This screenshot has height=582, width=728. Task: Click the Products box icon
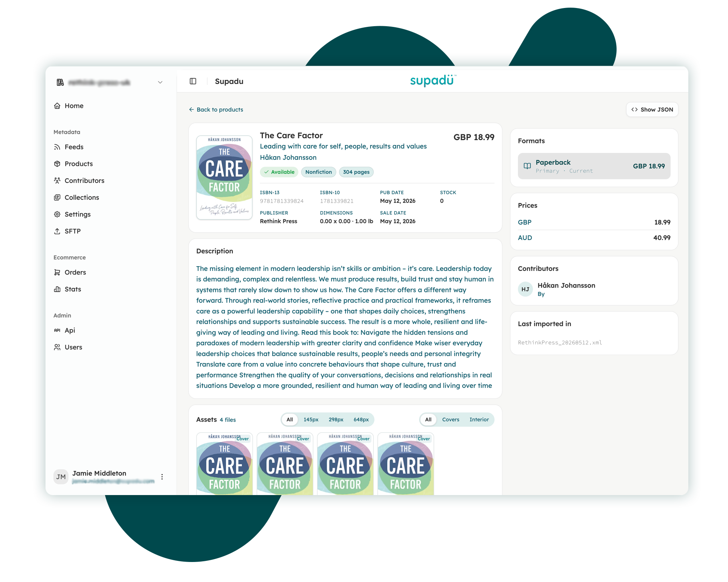tap(57, 164)
